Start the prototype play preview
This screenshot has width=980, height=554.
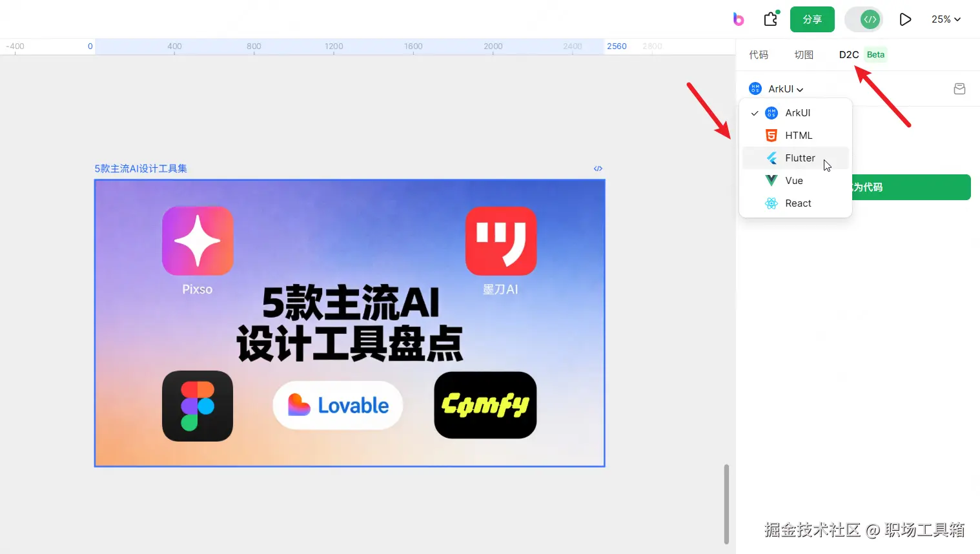[905, 19]
